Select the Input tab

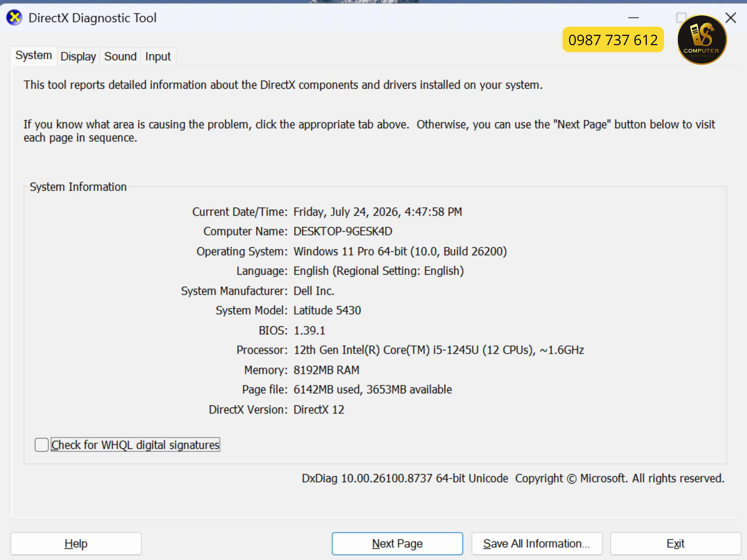pyautogui.click(x=158, y=56)
